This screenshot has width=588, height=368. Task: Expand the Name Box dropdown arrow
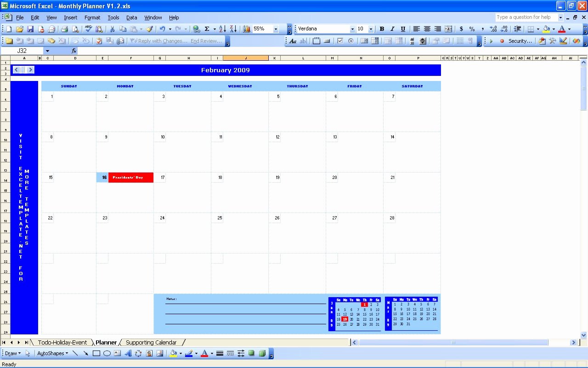tap(47, 51)
